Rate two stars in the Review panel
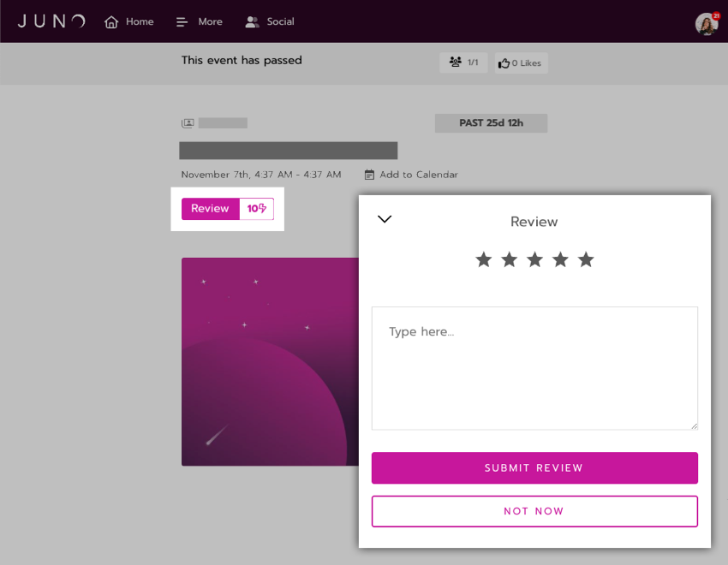 510,259
